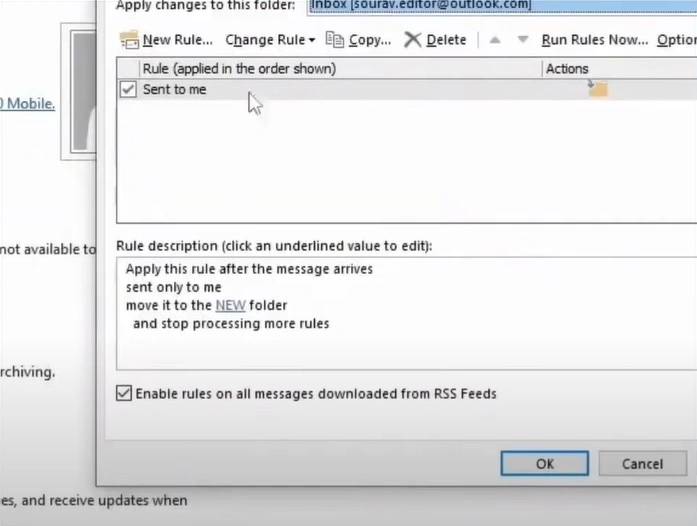Open the Options button
The height and width of the screenshot is (526, 697).
coord(677,40)
